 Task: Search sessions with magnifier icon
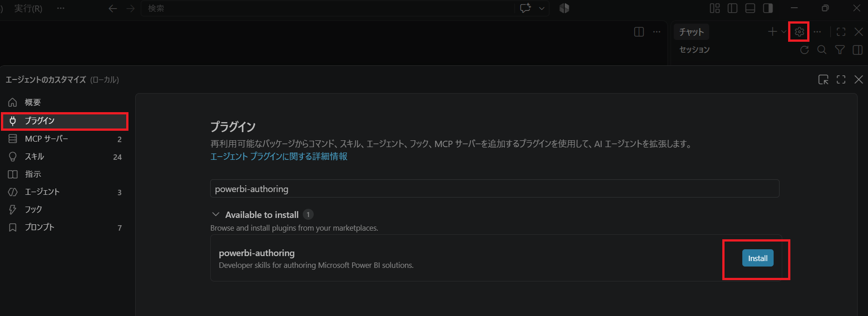(x=822, y=50)
